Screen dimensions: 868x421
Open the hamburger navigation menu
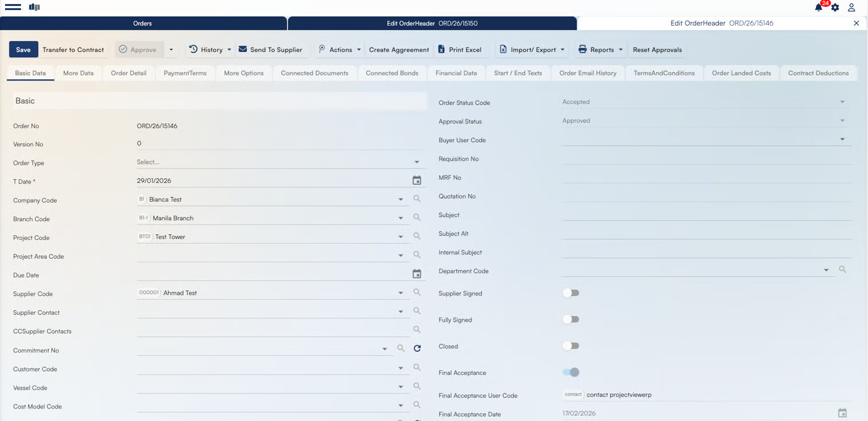pos(13,7)
